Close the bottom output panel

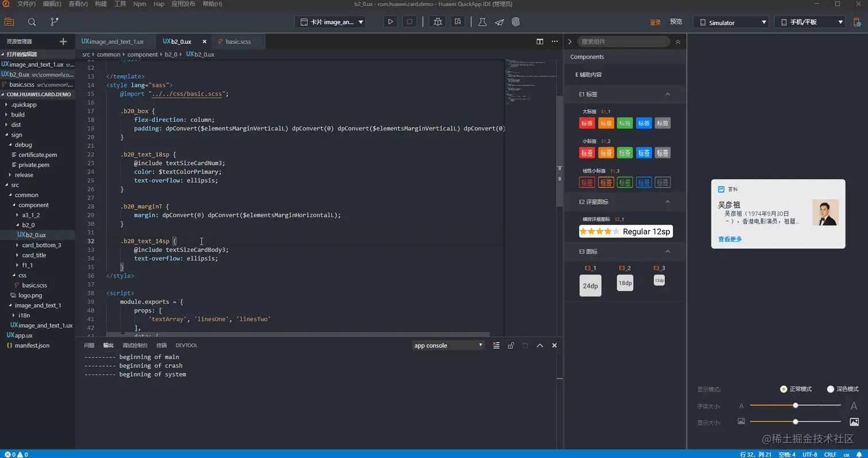[555, 345]
